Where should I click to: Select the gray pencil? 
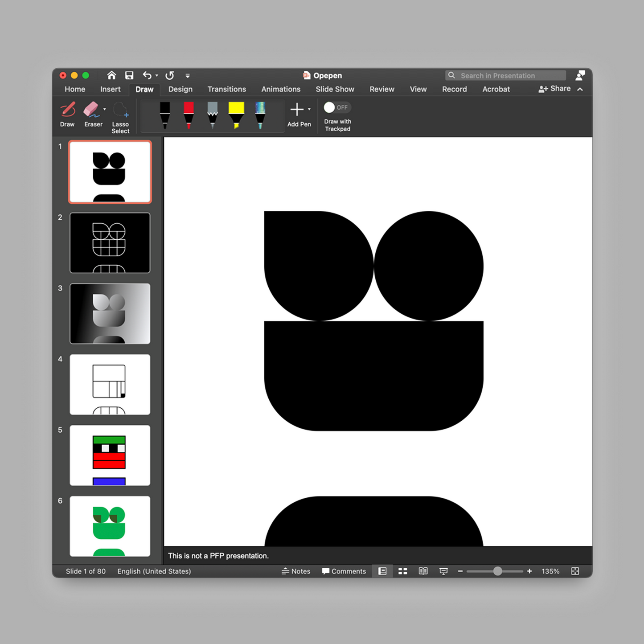coord(213,115)
